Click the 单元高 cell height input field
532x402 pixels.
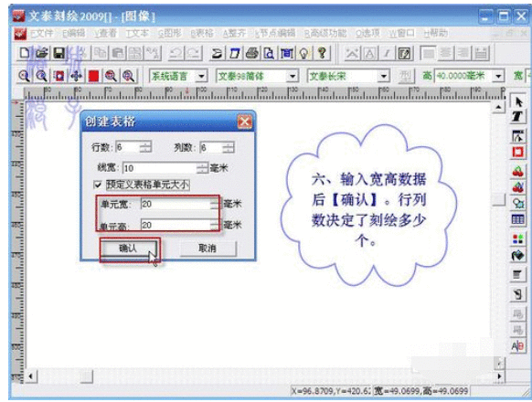176,225
